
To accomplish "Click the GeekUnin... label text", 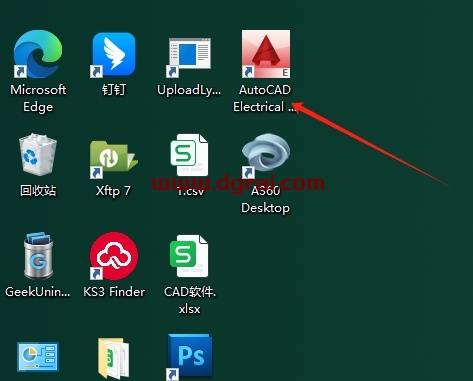I will coord(38,292).
